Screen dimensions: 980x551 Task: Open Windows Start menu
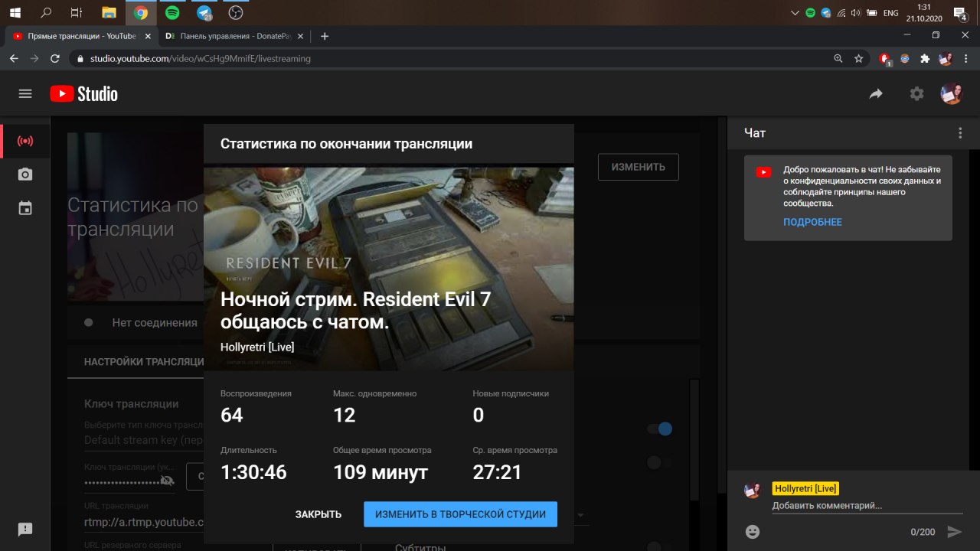tap(15, 12)
